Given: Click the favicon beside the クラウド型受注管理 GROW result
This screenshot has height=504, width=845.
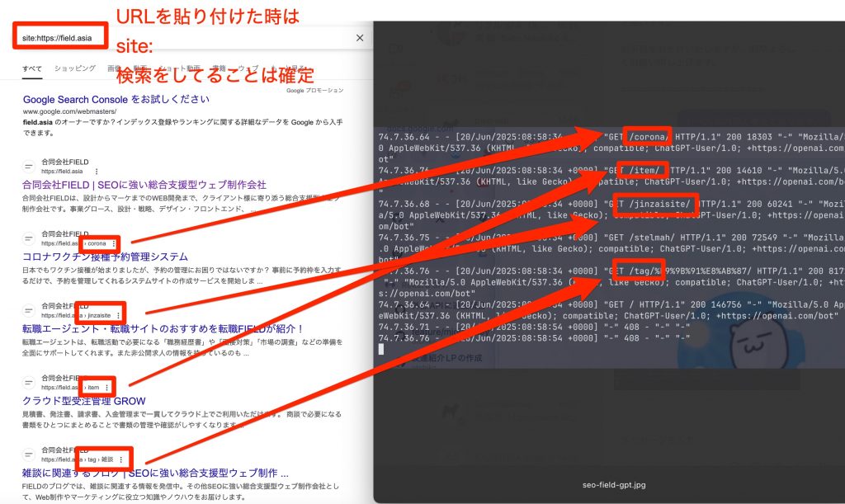Looking at the screenshot, I should point(29,382).
